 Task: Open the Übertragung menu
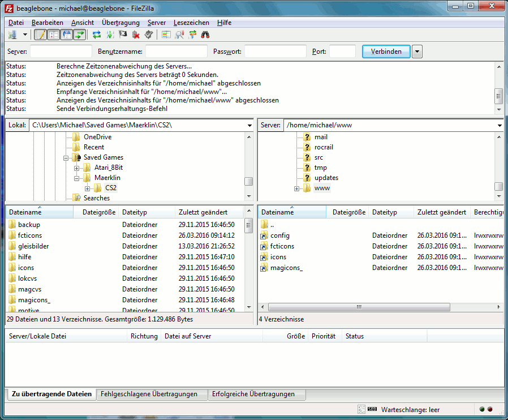[x=120, y=23]
